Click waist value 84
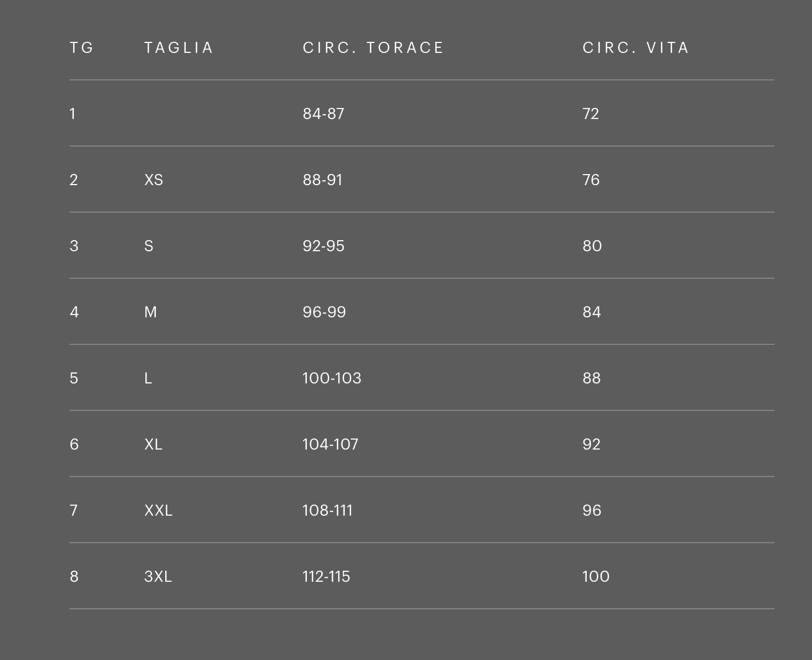This screenshot has height=660, width=812. [x=592, y=312]
